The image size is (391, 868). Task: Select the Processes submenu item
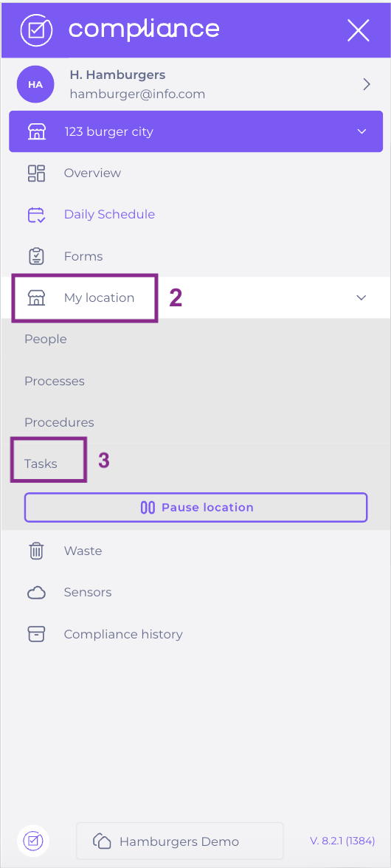coord(54,381)
